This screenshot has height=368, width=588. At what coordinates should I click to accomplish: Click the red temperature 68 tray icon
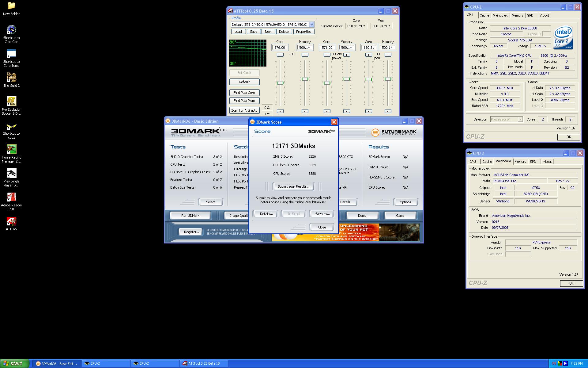pos(554,363)
